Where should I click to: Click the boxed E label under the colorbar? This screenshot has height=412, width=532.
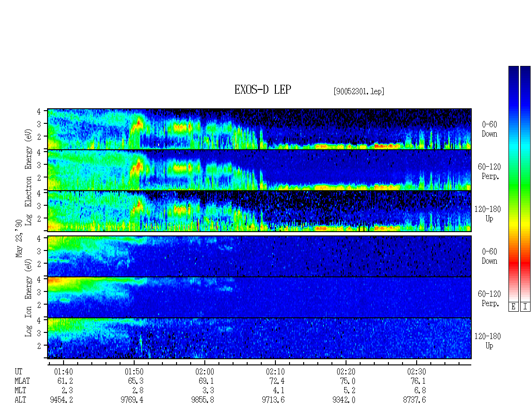tap(513, 307)
